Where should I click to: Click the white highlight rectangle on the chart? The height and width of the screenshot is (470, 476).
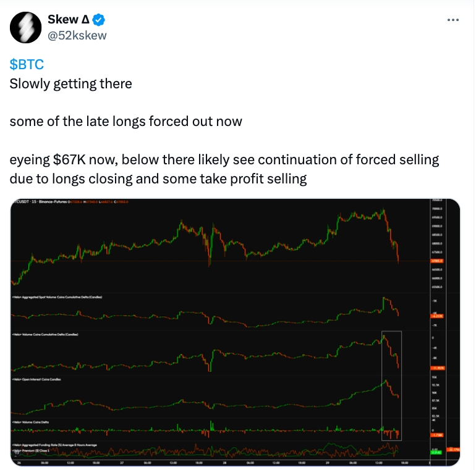coord(391,386)
